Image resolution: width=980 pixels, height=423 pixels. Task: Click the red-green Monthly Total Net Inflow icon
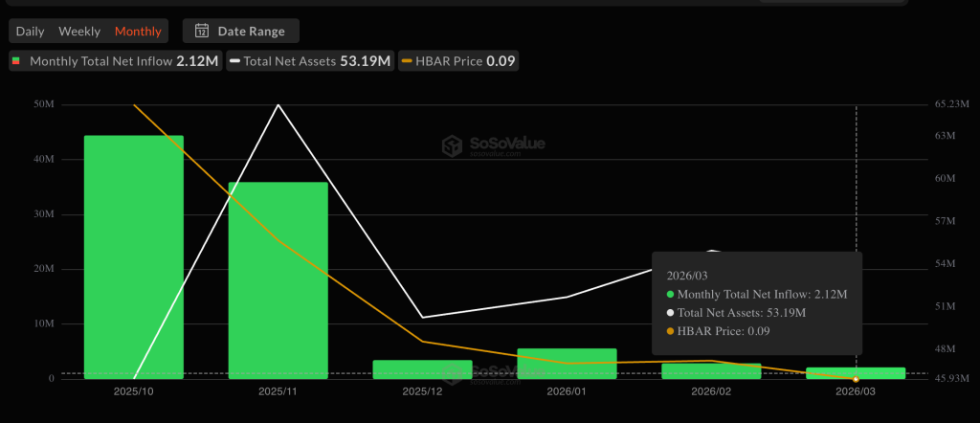pyautogui.click(x=16, y=61)
